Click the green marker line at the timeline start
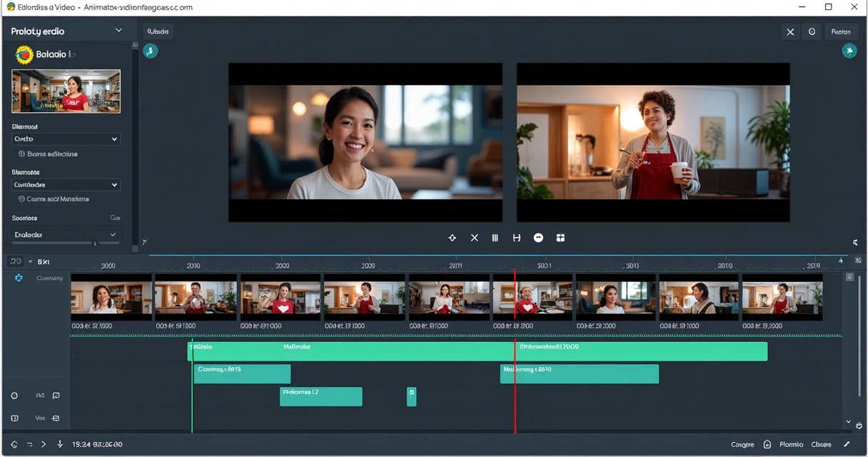Screen dimensions: 868x457 pos(191,386)
